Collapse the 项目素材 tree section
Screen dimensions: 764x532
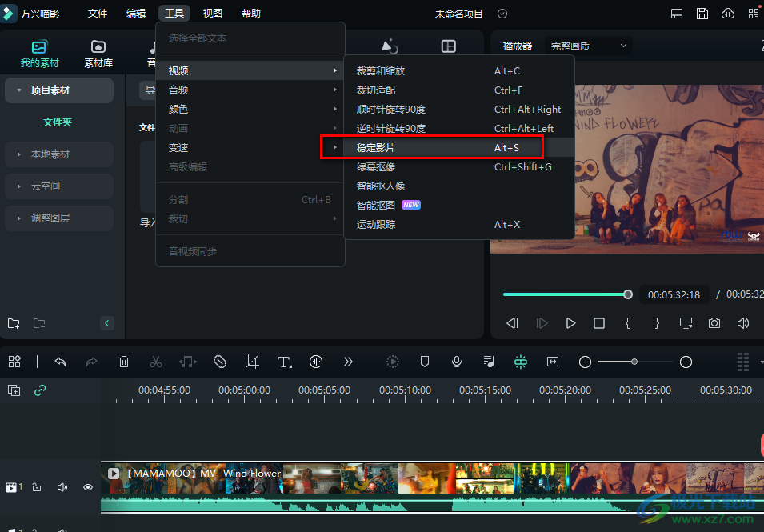(19, 90)
